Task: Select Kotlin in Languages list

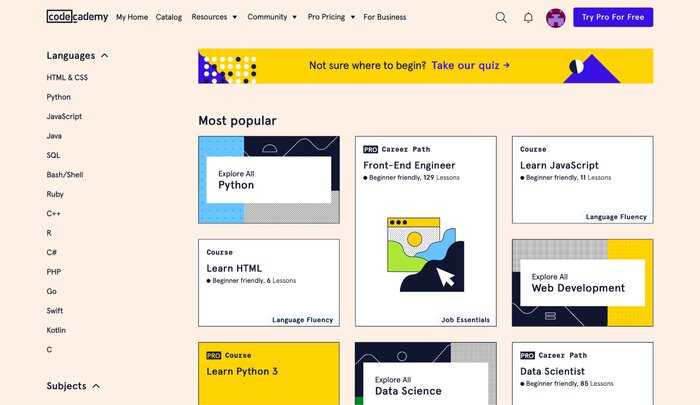Action: coord(56,330)
